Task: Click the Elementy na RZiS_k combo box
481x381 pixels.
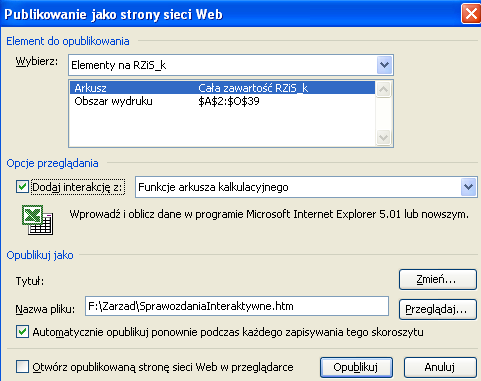Action: click(x=231, y=65)
